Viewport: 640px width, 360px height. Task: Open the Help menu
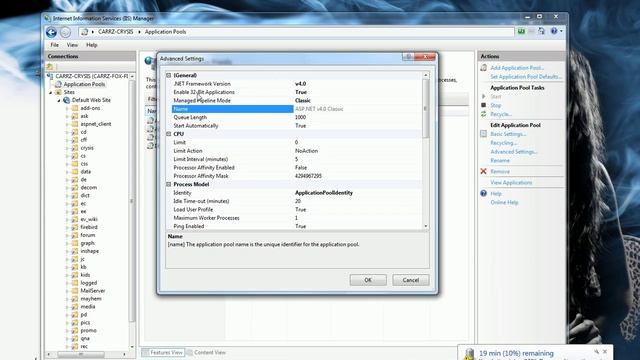tap(91, 45)
